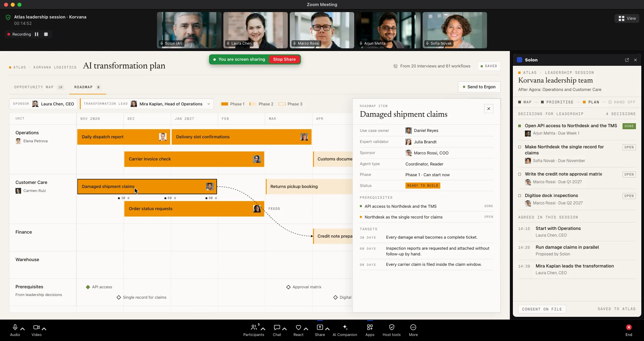Open the Transformation lead dropdown

point(147,104)
